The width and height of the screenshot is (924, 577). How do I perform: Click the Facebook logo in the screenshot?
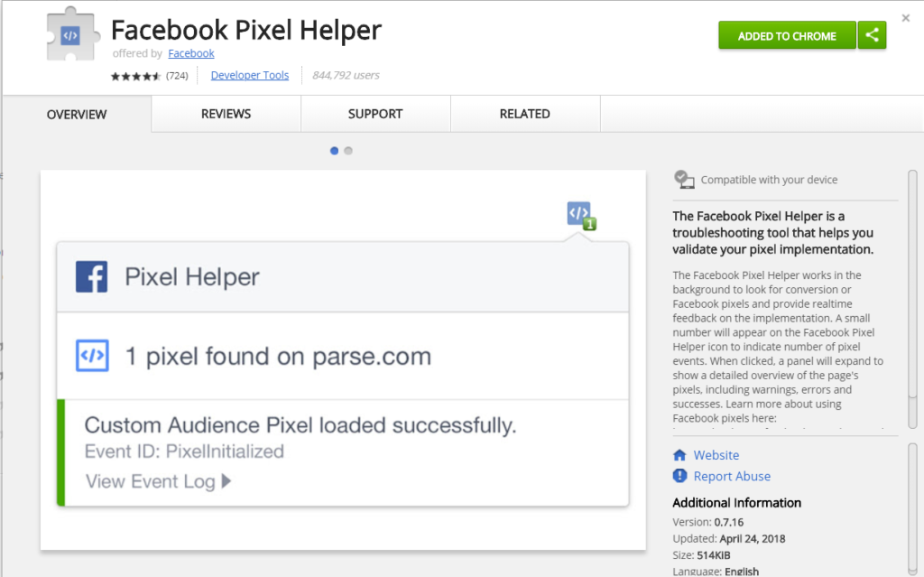[91, 276]
